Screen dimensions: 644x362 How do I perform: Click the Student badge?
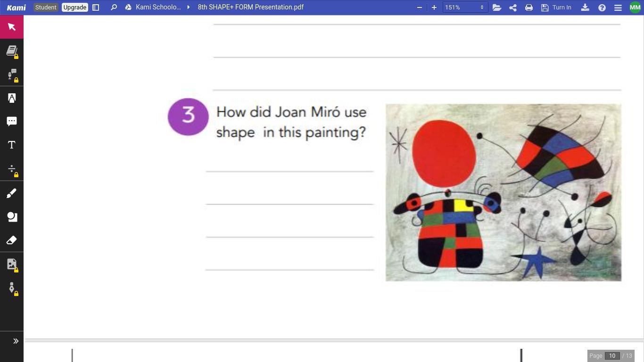[46, 8]
